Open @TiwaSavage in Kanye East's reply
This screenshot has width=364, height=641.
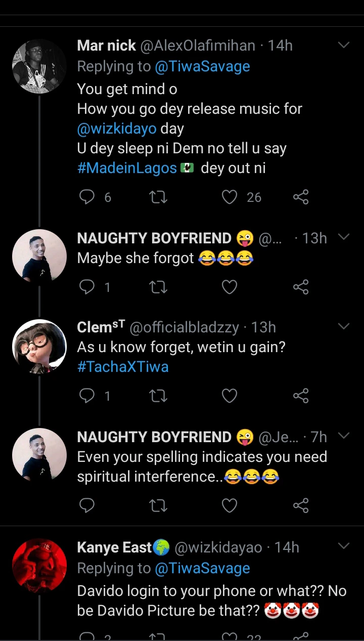(202, 568)
